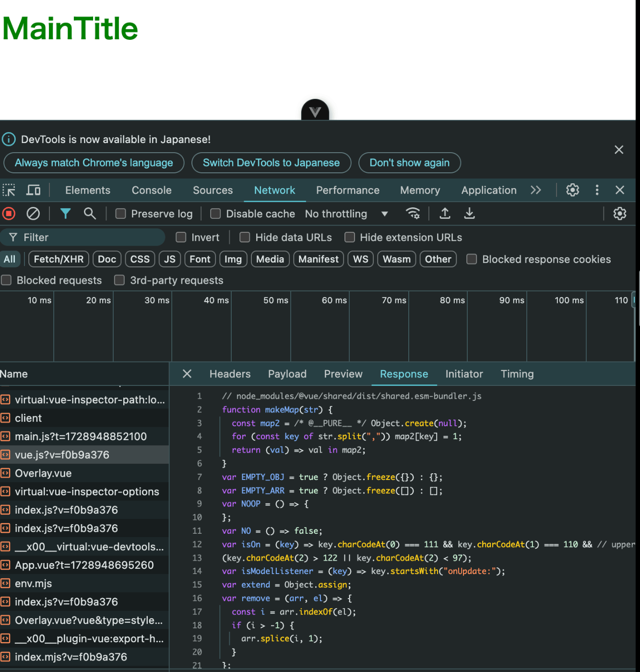The height and width of the screenshot is (672, 640).
Task: Show the Payload tab
Action: click(x=287, y=374)
